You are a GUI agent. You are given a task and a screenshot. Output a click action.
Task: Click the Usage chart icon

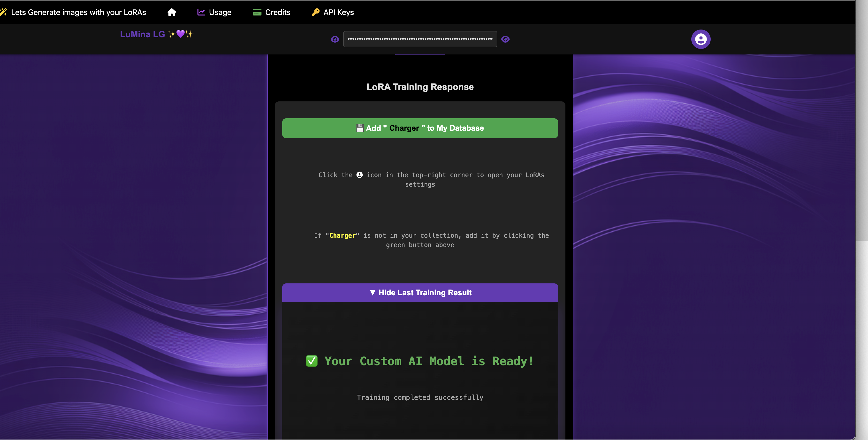(x=201, y=12)
